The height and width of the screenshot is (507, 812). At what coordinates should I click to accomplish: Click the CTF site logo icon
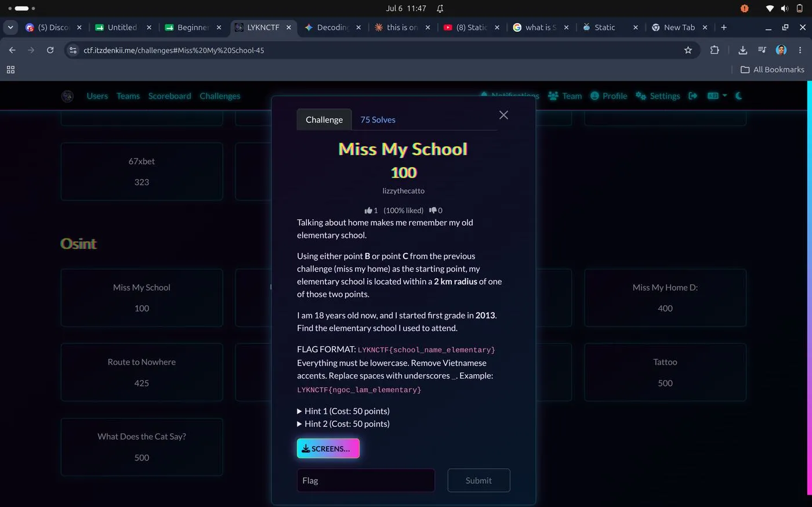tap(67, 96)
